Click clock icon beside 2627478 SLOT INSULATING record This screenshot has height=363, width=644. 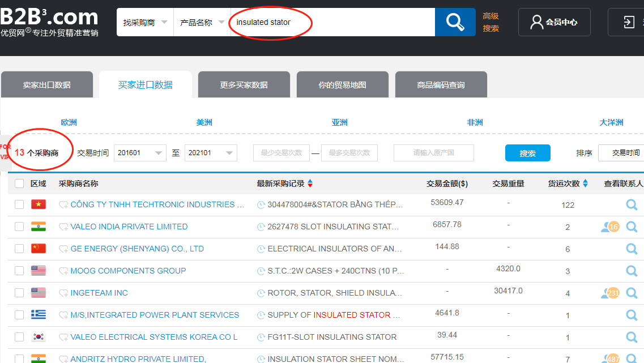click(x=261, y=227)
